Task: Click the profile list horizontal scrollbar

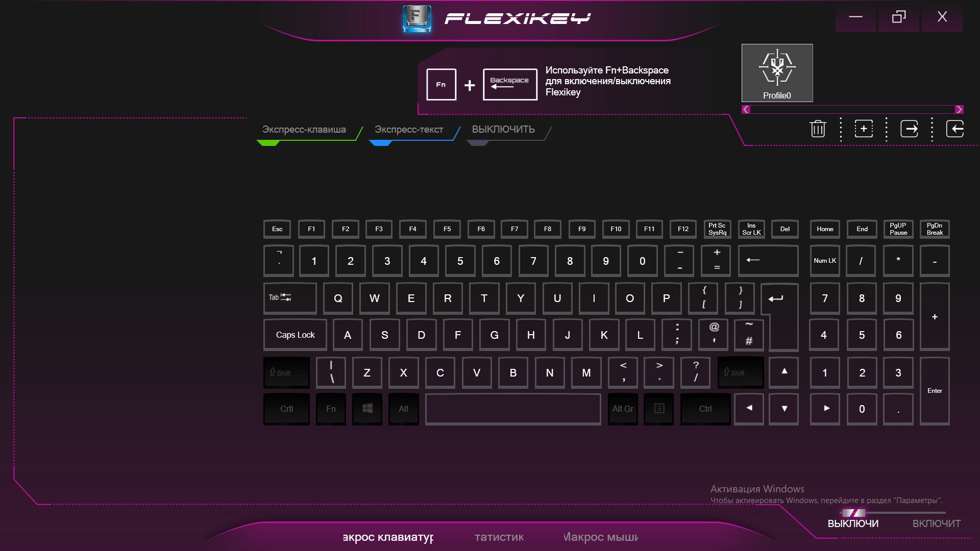Action: [852, 109]
